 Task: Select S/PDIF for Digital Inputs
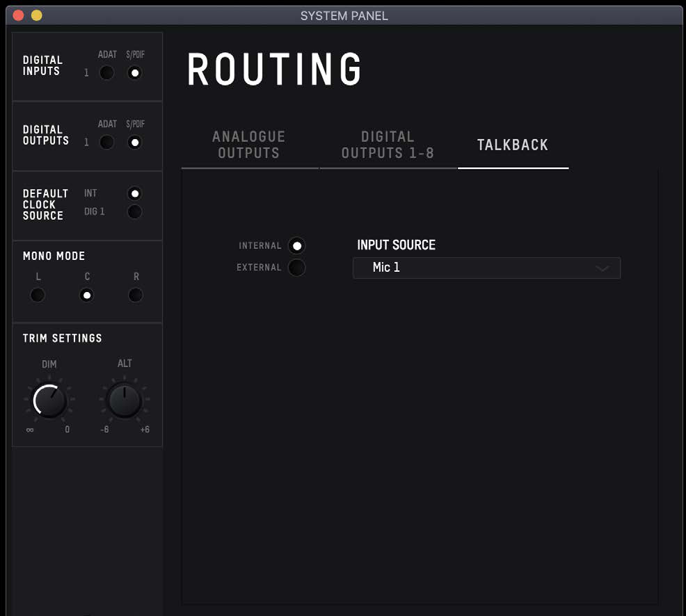pos(135,72)
